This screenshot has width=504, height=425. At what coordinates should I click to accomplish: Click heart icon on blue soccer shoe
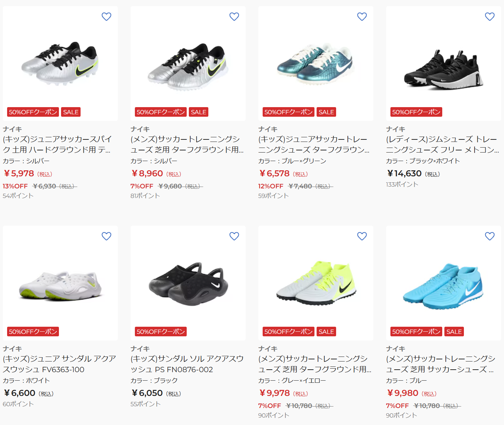490,236
